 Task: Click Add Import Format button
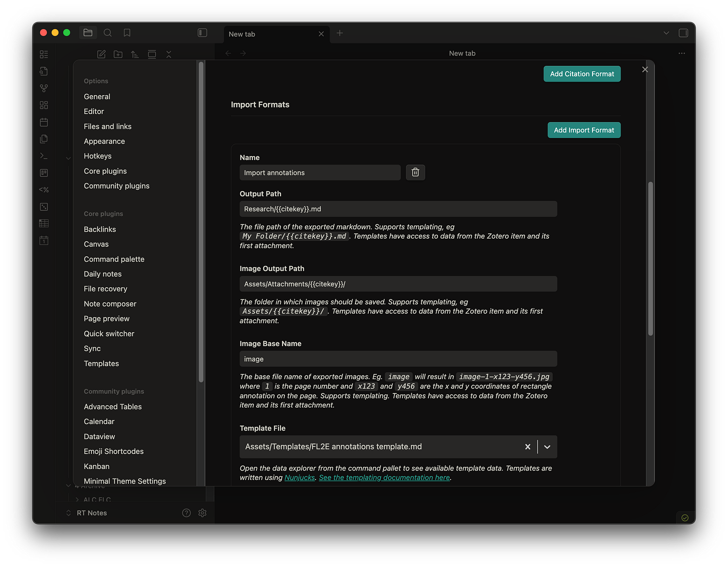[584, 130]
